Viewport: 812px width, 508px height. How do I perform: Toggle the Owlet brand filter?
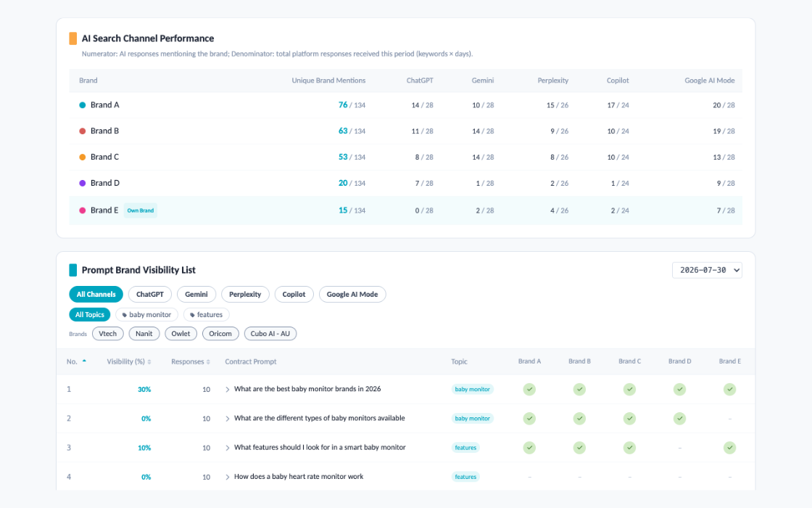(181, 334)
